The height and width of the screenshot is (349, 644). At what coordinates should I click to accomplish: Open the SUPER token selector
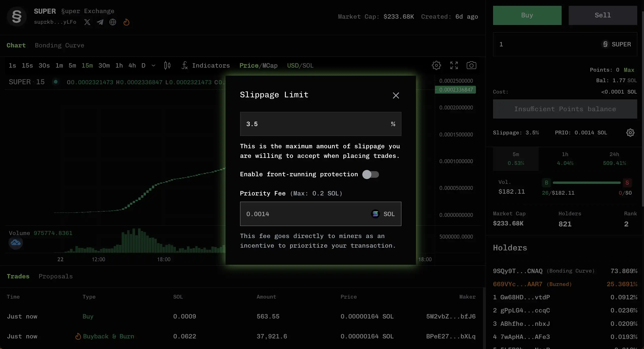(x=617, y=44)
